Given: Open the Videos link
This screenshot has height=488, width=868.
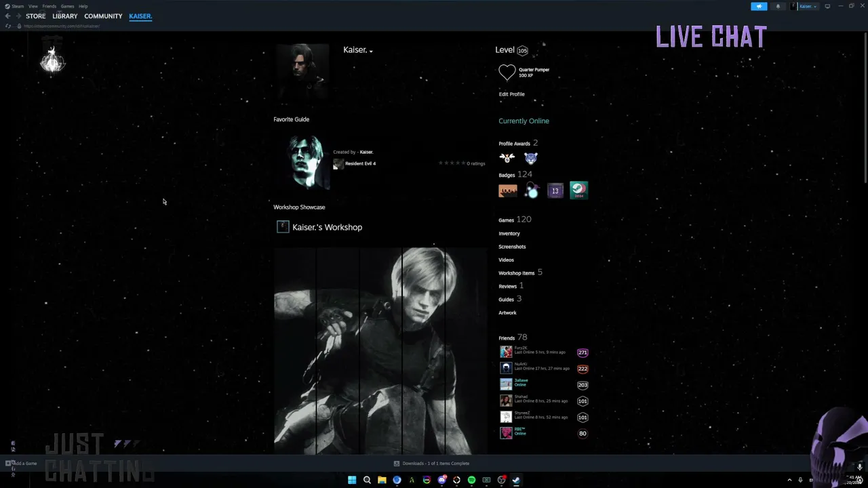Looking at the screenshot, I should coord(507,260).
